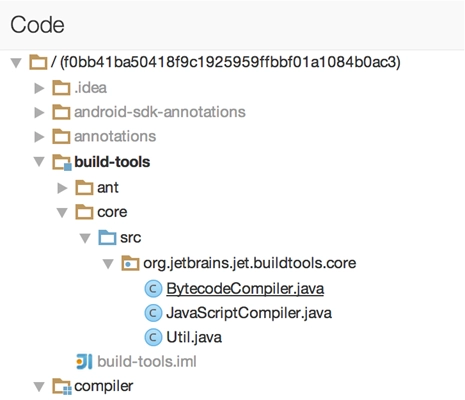Viewport: 465px width, 400px height.
Task: Expand the annotations folder arrow
Action: pos(39,137)
